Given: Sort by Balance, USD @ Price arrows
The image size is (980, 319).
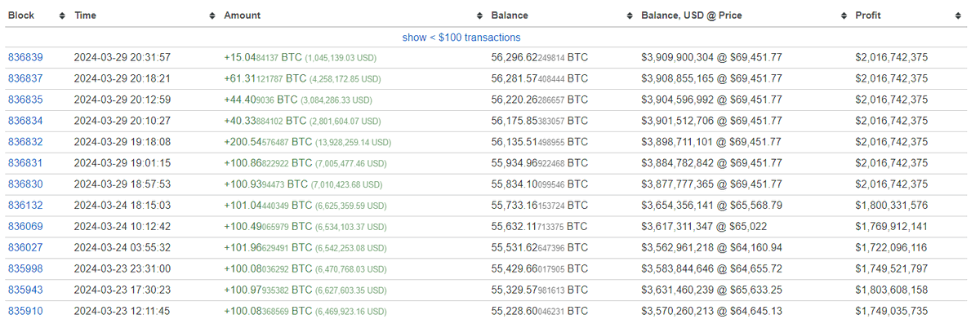Looking at the screenshot, I should [x=844, y=16].
